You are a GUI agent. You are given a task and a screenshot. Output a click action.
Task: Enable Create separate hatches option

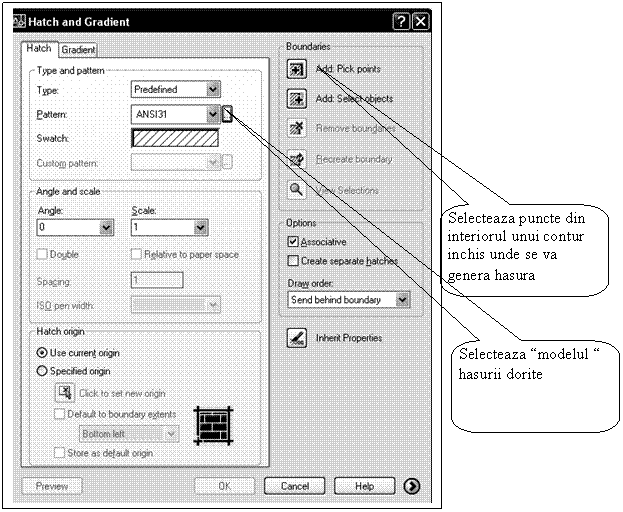(293, 261)
